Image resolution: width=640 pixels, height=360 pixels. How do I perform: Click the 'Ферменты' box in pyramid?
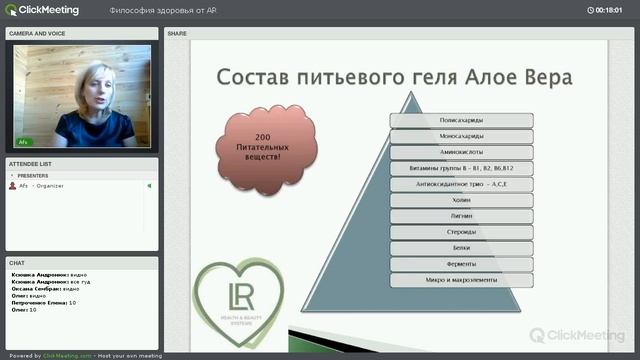point(462,264)
